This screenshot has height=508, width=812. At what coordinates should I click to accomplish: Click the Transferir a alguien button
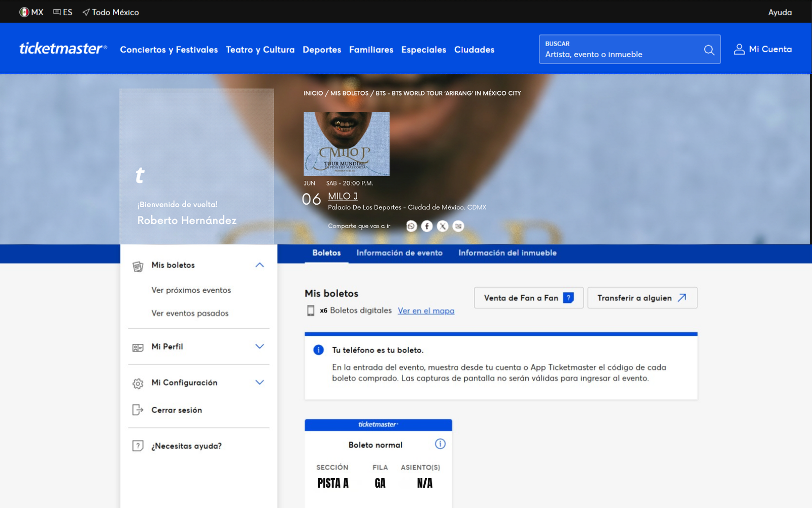pos(642,298)
